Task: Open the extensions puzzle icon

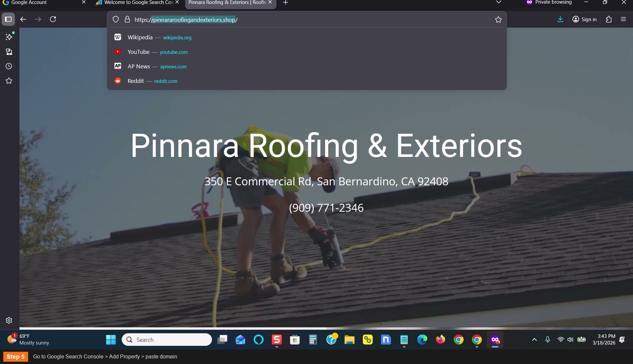Action: (609, 19)
